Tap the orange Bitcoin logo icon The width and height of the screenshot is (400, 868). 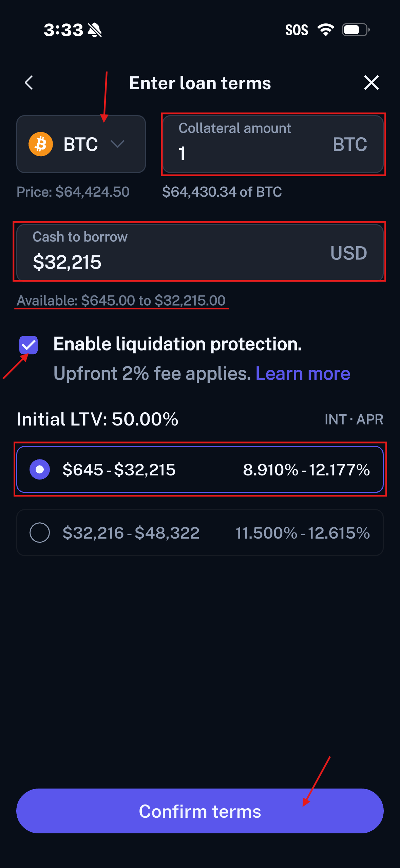pyautogui.click(x=41, y=144)
